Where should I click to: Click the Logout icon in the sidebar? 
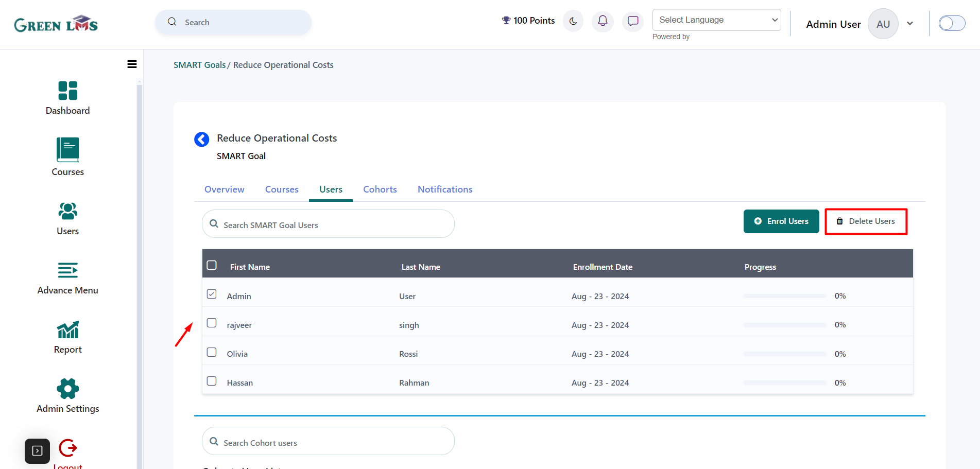point(67,448)
